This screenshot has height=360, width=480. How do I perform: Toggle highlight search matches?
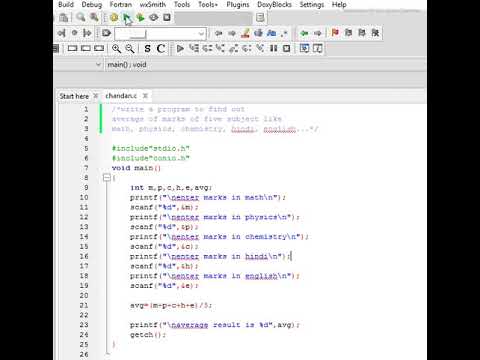245,33
